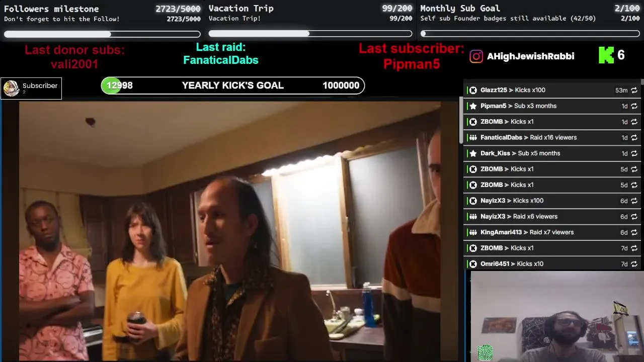Click the Kick viewer count number 6
This screenshot has width=644, height=362.
coord(621,55)
